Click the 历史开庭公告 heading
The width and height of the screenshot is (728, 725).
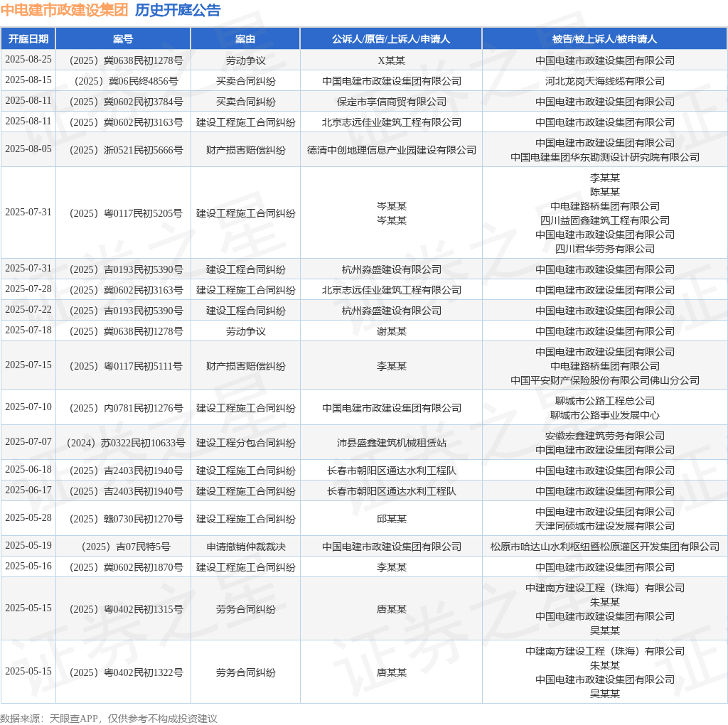pos(178,10)
